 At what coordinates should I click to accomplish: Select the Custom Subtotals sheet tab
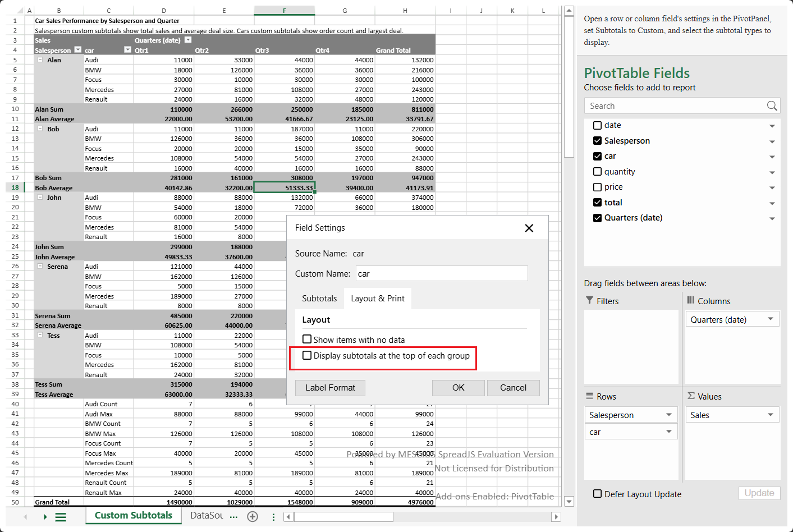pyautogui.click(x=134, y=515)
